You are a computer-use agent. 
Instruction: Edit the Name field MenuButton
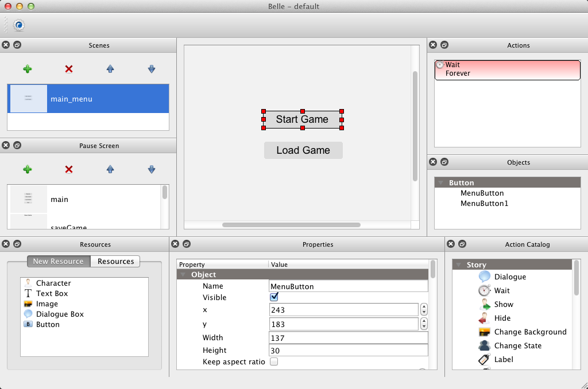click(x=349, y=286)
